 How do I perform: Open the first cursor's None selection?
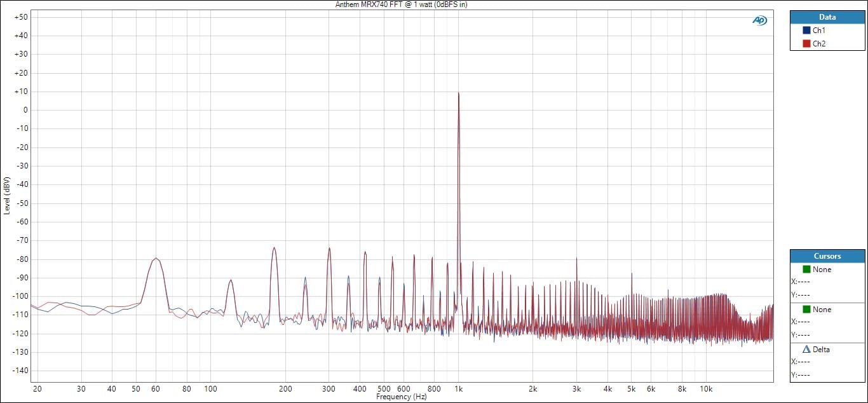(x=822, y=270)
